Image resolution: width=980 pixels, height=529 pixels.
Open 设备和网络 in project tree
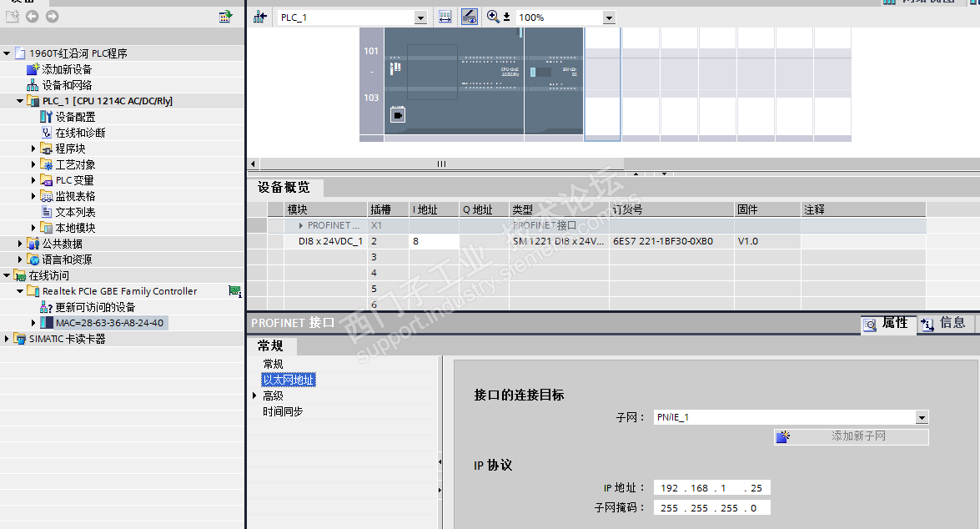click(67, 85)
